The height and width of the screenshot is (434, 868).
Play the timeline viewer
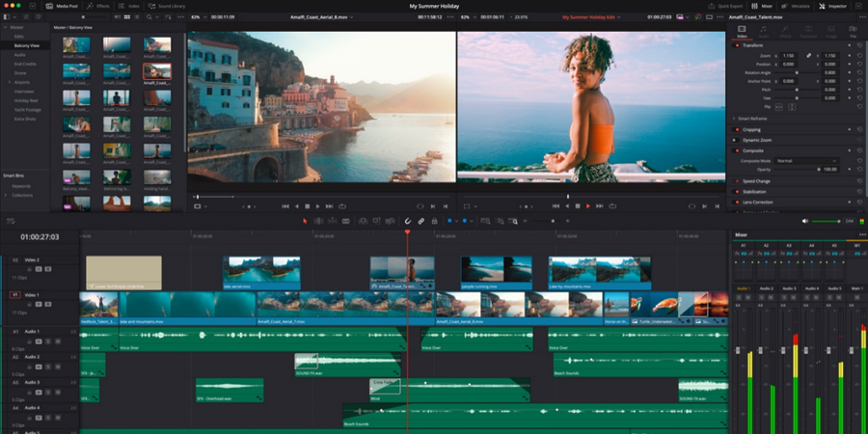pos(588,206)
